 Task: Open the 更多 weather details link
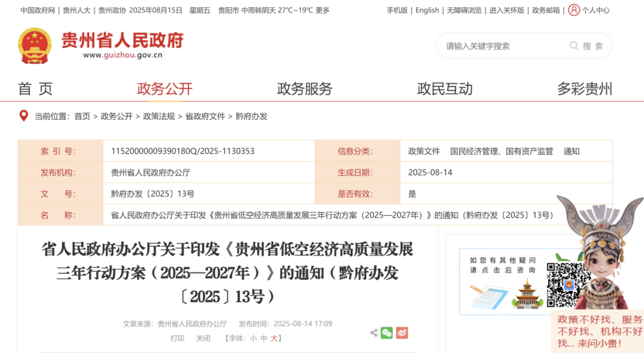(x=323, y=10)
